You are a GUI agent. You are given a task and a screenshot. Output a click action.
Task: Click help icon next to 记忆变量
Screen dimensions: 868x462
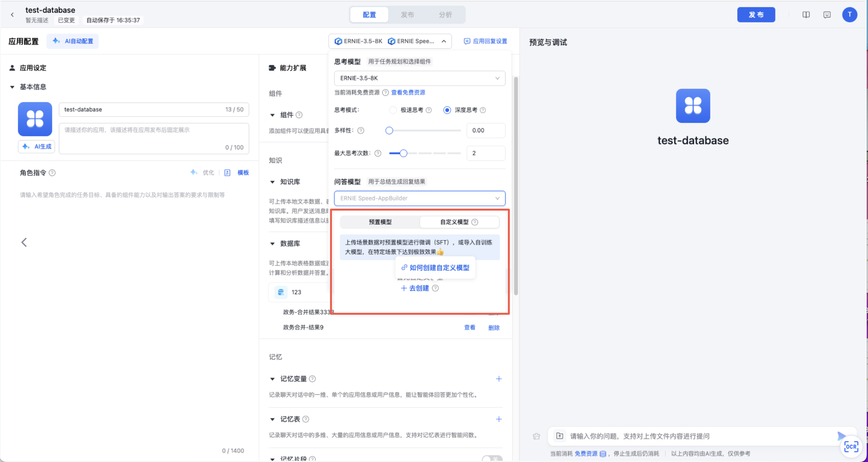(312, 379)
